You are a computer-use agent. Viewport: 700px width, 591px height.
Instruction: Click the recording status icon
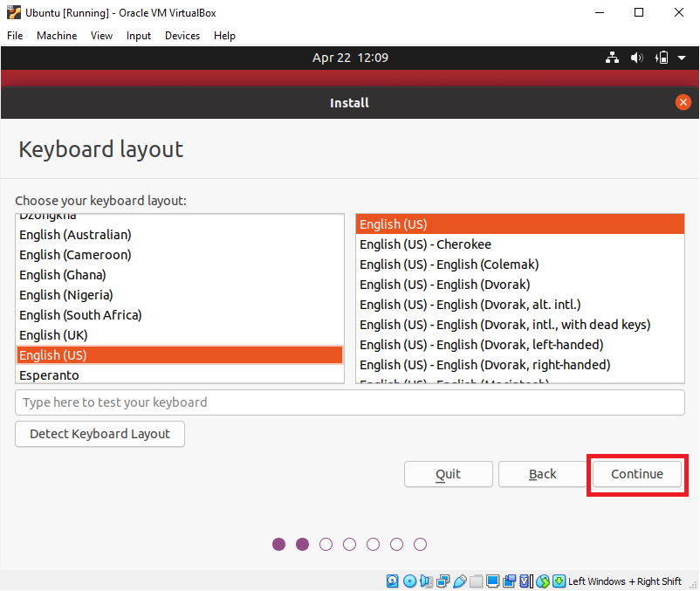pos(510,581)
